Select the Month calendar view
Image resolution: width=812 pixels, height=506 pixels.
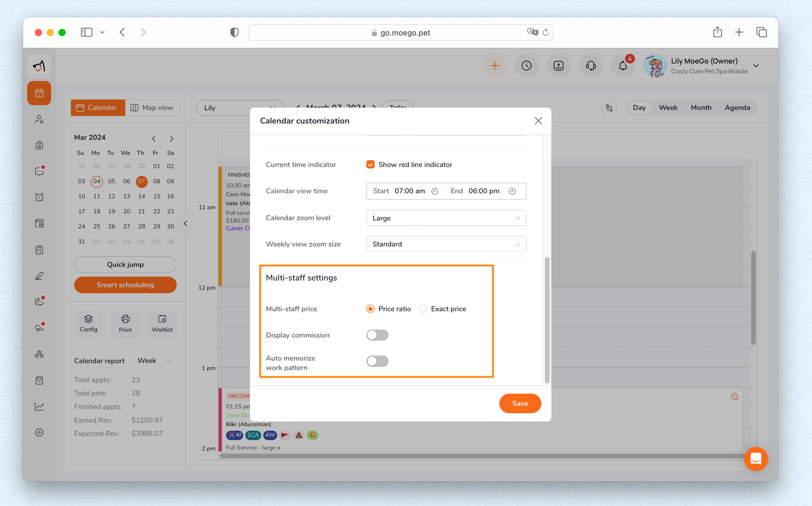coord(701,108)
